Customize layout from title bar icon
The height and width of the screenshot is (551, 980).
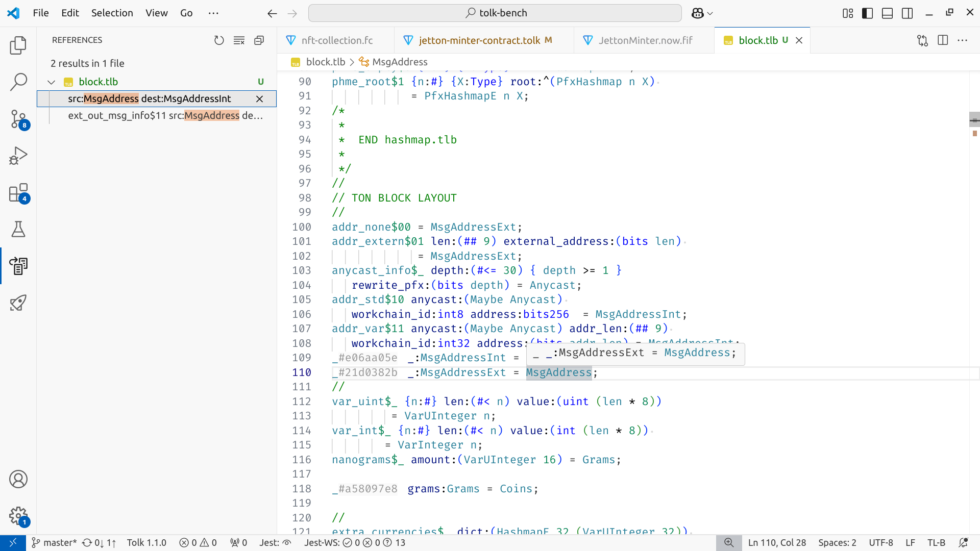tap(848, 13)
